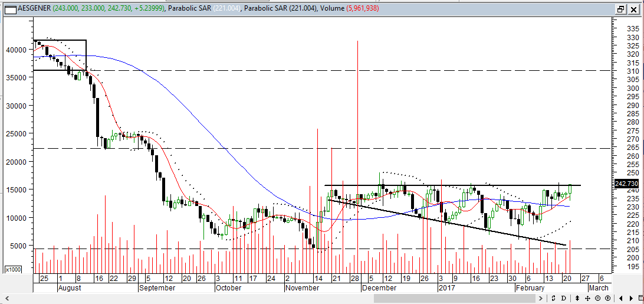Click the x1000 volume scale label
Image resolution: width=644 pixels, height=304 pixels.
11,269
